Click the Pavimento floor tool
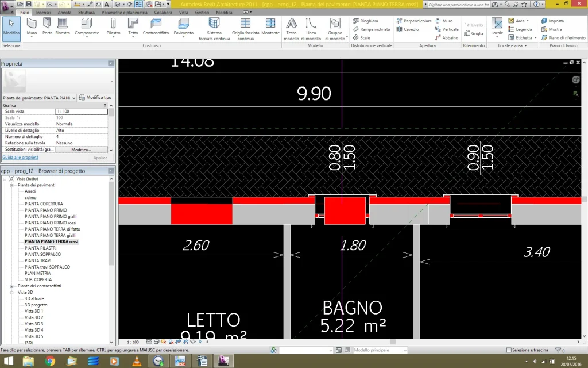 pos(184,26)
